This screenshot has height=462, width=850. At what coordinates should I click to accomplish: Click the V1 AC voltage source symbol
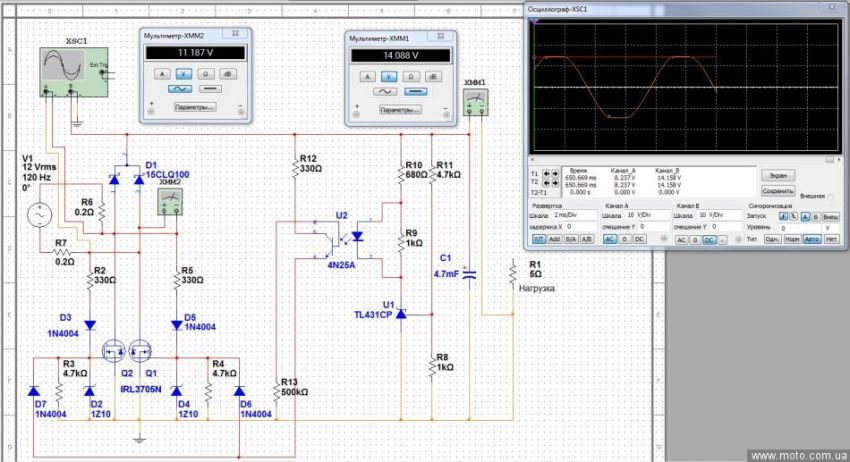pos(41,214)
